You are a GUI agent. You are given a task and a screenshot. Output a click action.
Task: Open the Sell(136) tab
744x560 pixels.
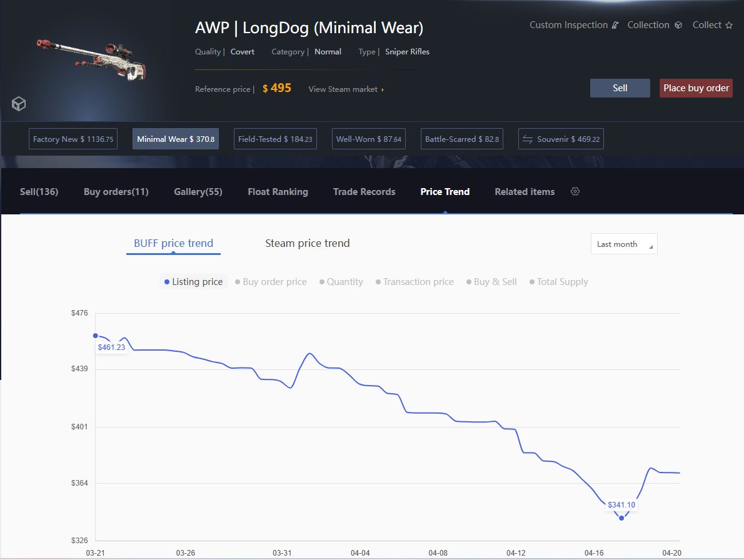(39, 192)
